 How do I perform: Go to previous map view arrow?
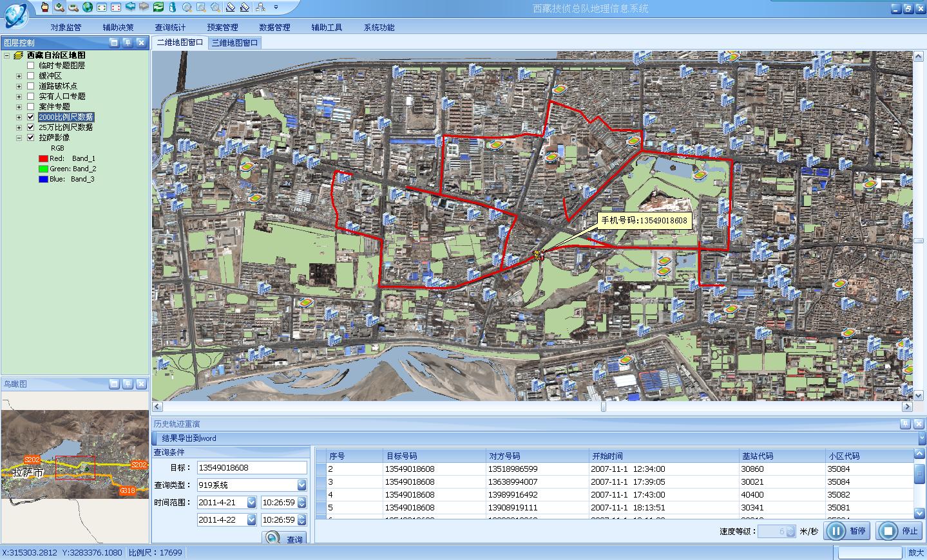click(x=130, y=7)
